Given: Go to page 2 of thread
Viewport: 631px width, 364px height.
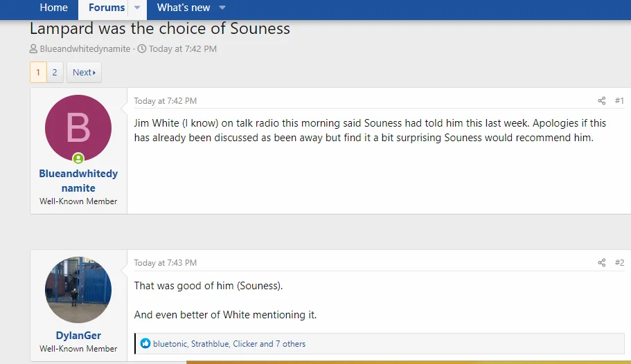Looking at the screenshot, I should tap(55, 72).
